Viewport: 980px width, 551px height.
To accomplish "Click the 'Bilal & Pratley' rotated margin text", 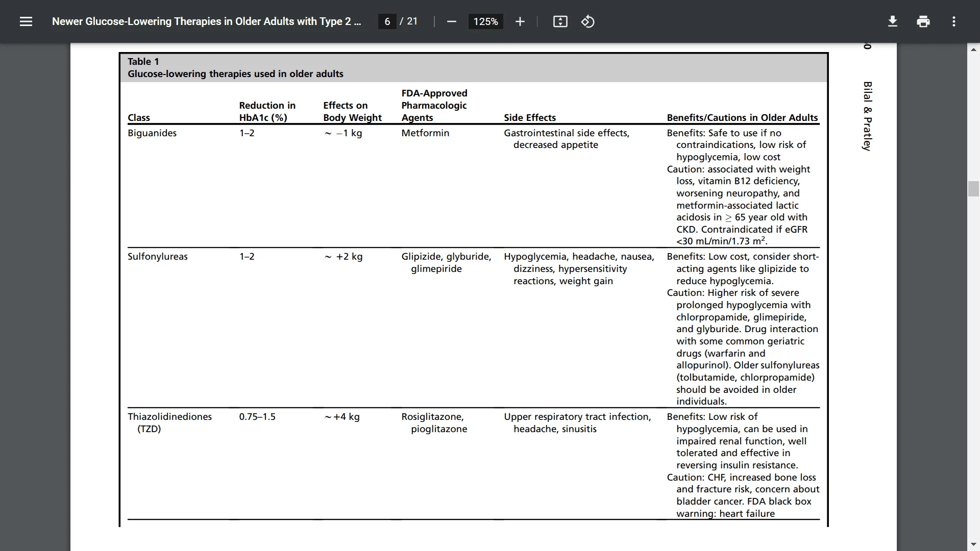I will [x=867, y=116].
